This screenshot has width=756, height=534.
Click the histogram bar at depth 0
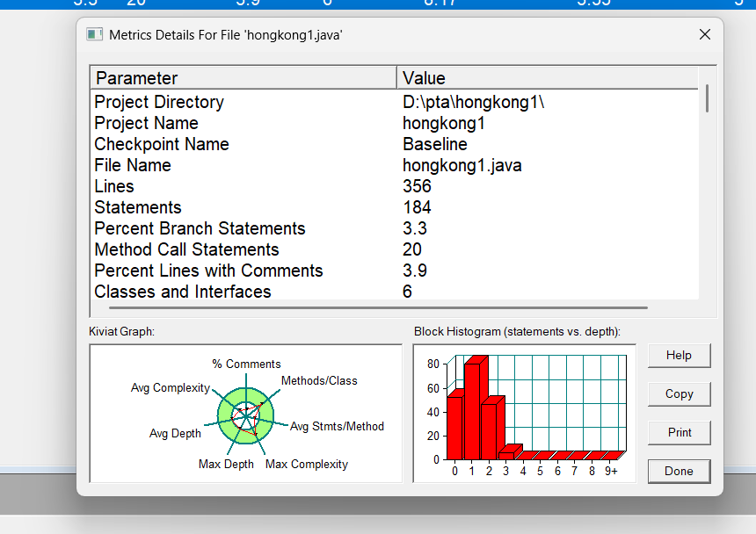(x=455, y=425)
